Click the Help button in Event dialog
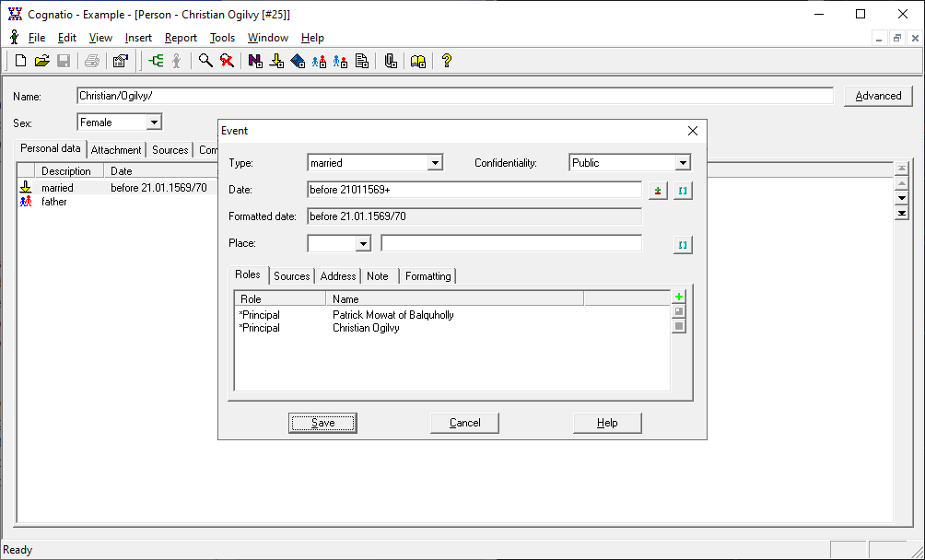This screenshot has height=560, width=925. coord(607,423)
